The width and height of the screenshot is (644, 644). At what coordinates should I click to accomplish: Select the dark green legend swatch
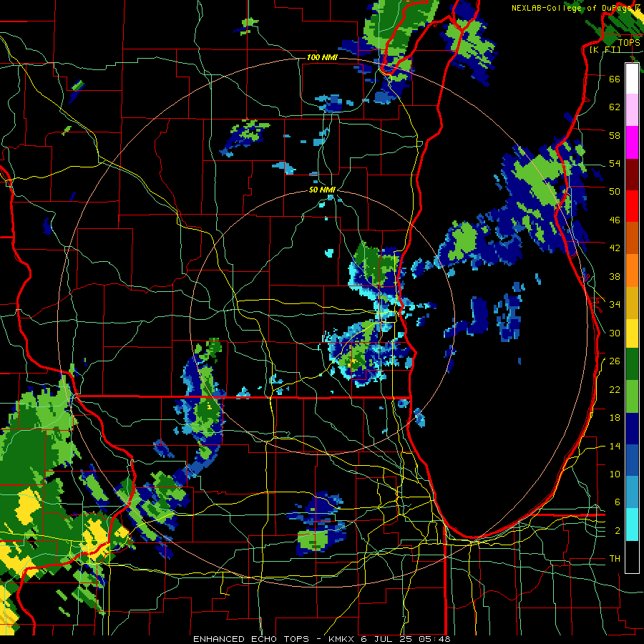[x=632, y=364]
